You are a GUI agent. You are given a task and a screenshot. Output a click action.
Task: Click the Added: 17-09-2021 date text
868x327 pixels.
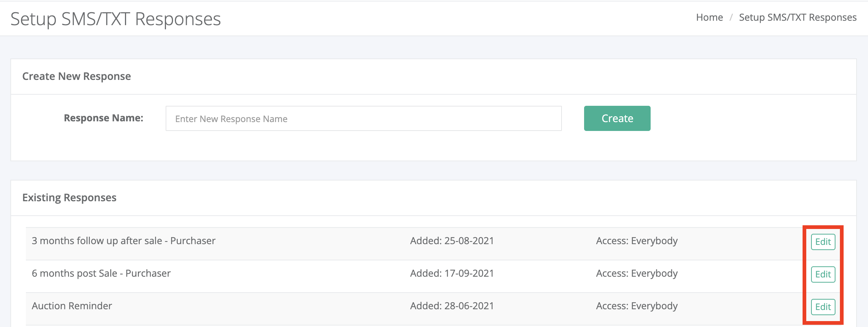(x=452, y=273)
